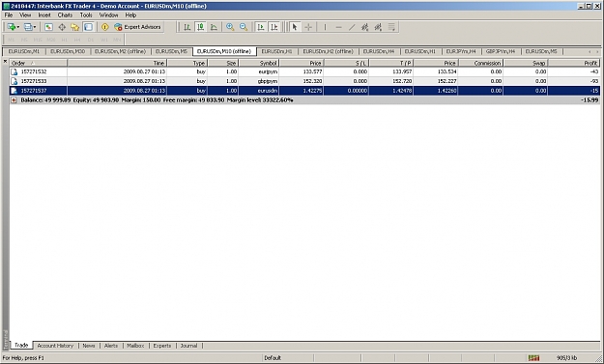Image resolution: width=604 pixels, height=364 pixels.
Task: Select the M15 timeframe button
Action: [x=38, y=40]
